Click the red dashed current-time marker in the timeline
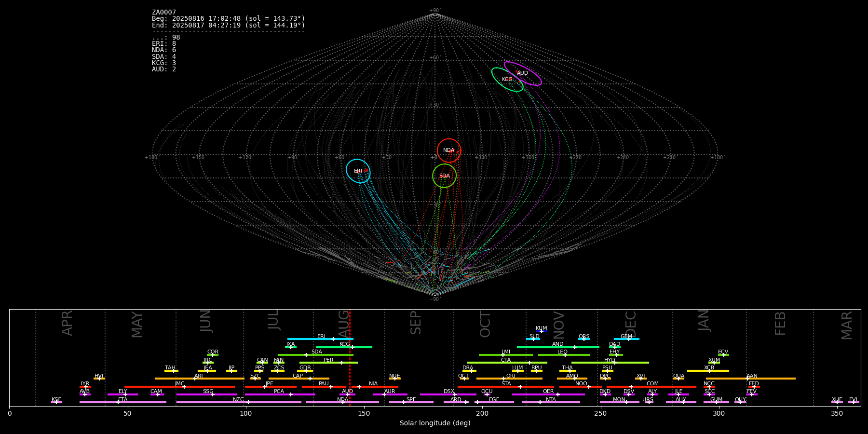 click(350, 357)
